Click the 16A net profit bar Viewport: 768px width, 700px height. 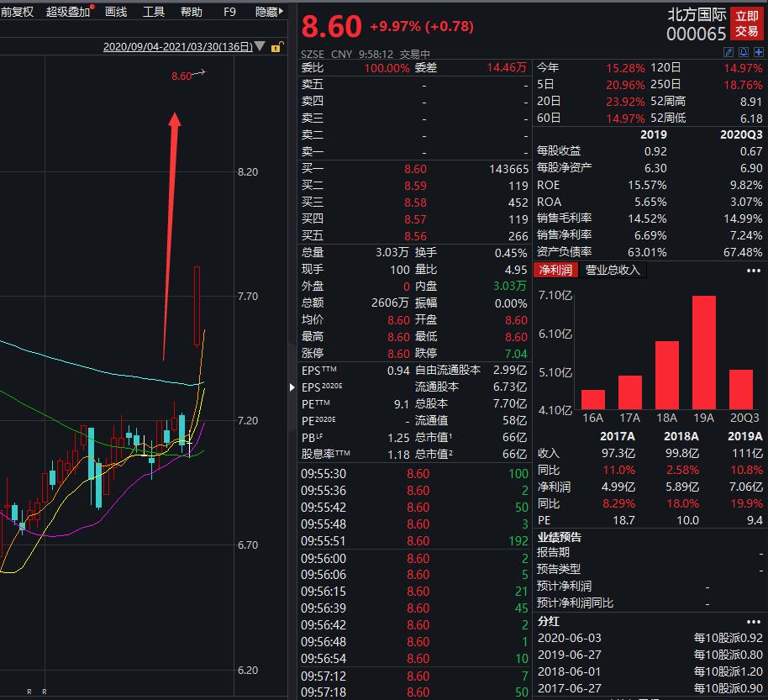tap(593, 400)
